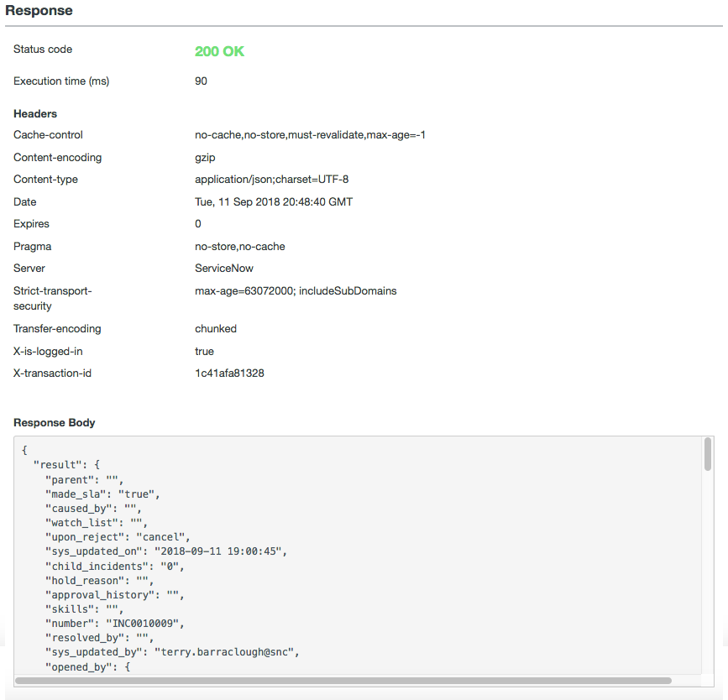Viewport: 728px width, 700px height.
Task: Click the "hold_reason" JSON line
Action: 99,581
